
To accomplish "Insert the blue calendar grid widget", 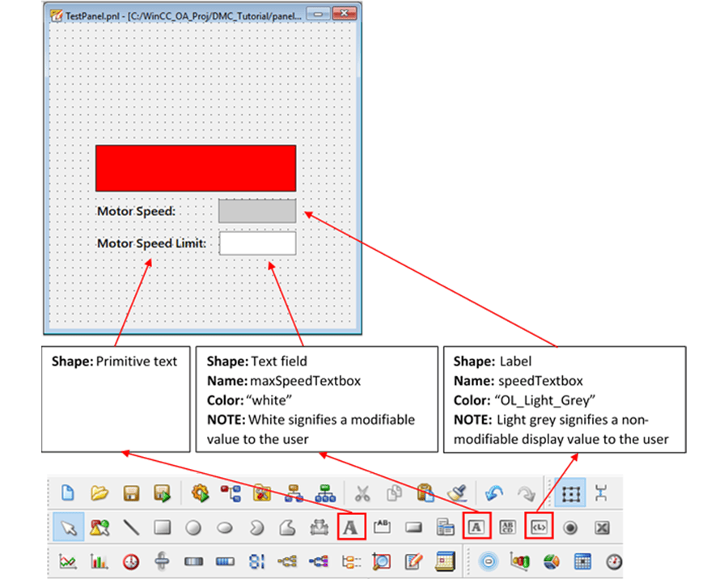I will [x=582, y=562].
